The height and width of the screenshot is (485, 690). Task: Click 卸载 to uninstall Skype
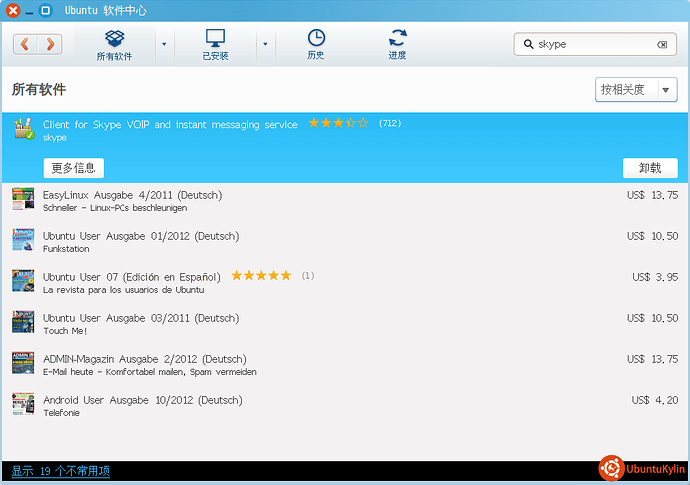(x=650, y=168)
